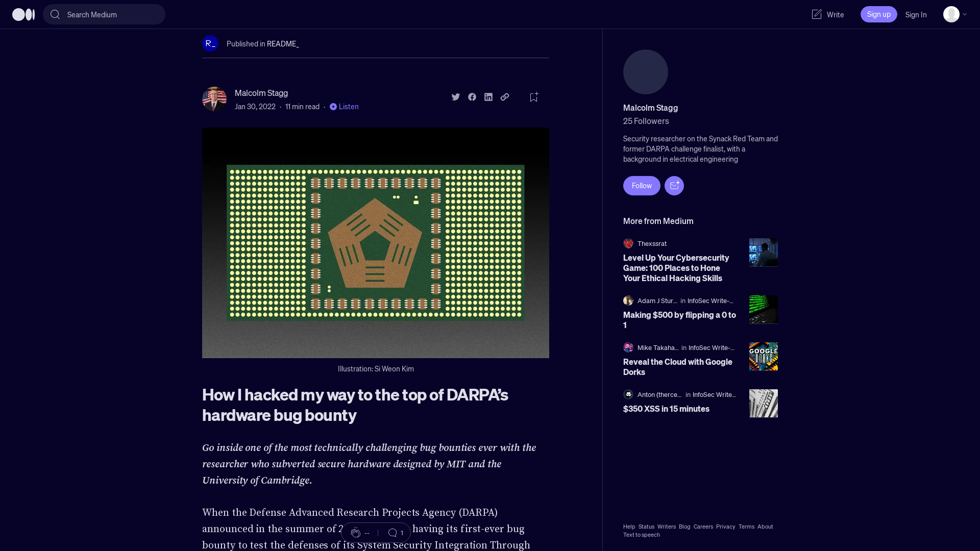Expand the profile menu chevron
Image resolution: width=980 pixels, height=551 pixels.
coord(965,14)
